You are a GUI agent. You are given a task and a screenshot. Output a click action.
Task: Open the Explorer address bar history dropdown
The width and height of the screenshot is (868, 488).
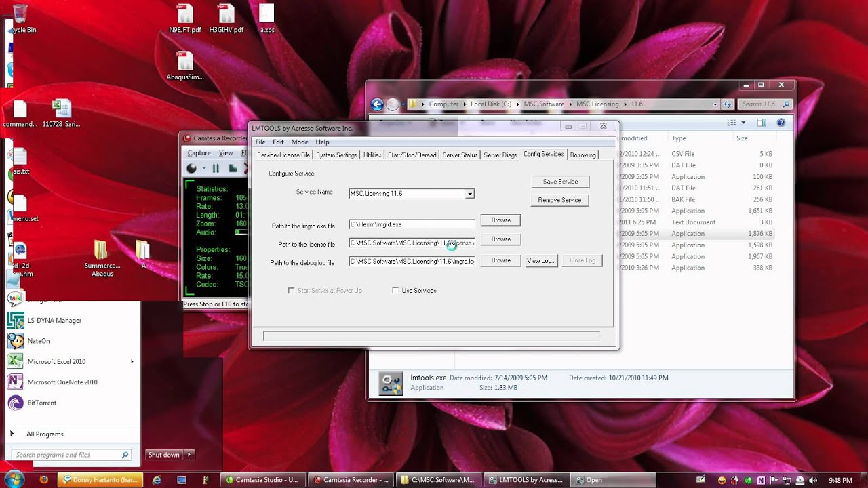tap(715, 104)
